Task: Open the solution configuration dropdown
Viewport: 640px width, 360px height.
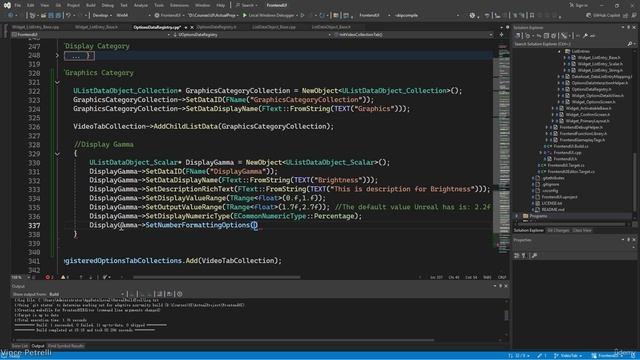Action: tap(102, 16)
